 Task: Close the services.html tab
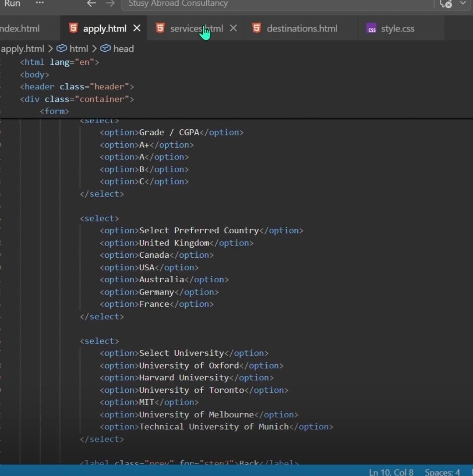(233, 28)
